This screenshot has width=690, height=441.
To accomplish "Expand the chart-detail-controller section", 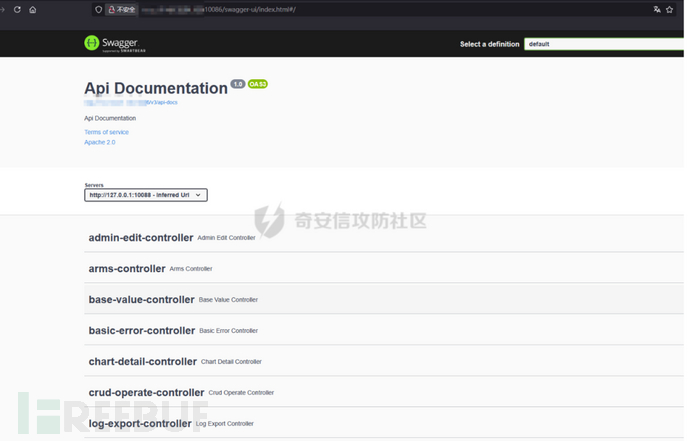I will (142, 362).
